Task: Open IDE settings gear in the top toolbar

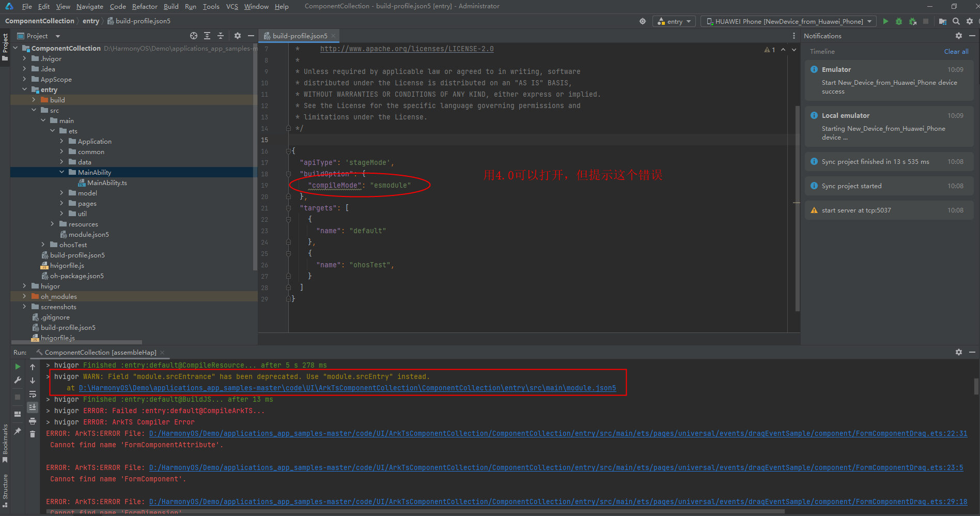Action: pyautogui.click(x=970, y=21)
